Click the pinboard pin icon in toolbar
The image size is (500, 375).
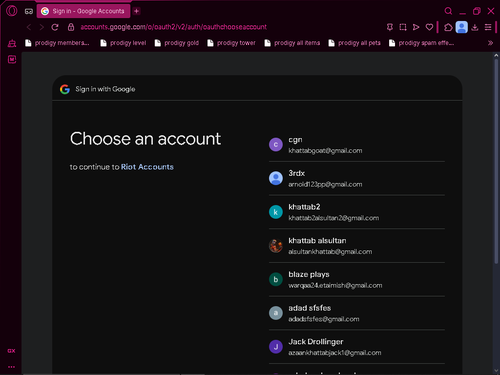point(390,27)
